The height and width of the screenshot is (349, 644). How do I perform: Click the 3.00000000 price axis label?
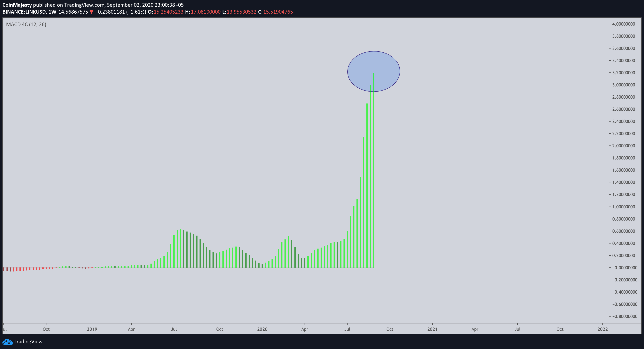point(624,85)
